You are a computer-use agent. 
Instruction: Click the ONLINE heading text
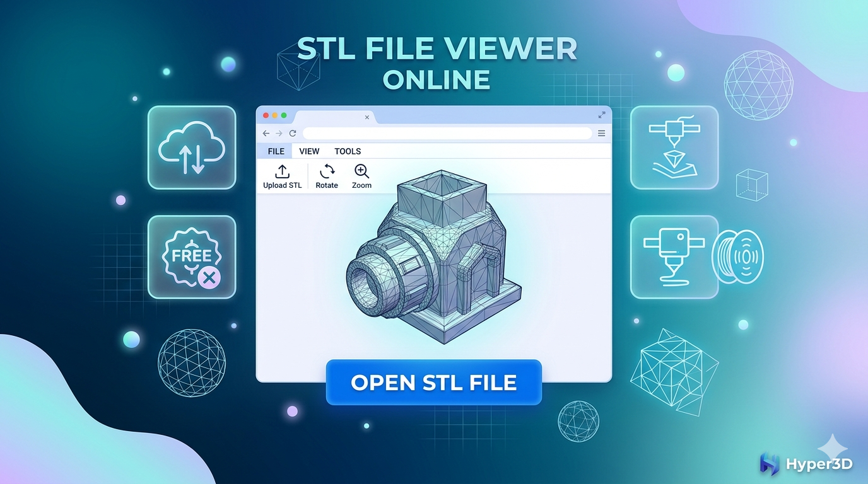(x=437, y=80)
